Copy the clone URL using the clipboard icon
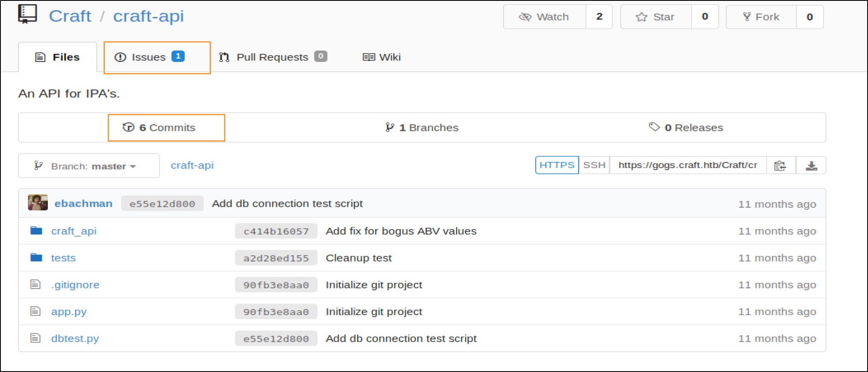868x372 pixels. (x=780, y=165)
